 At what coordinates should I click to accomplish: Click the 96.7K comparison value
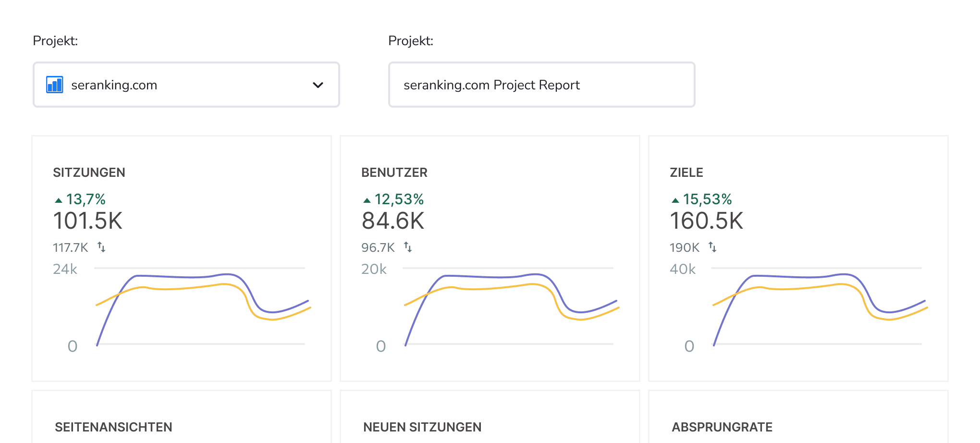tap(378, 247)
